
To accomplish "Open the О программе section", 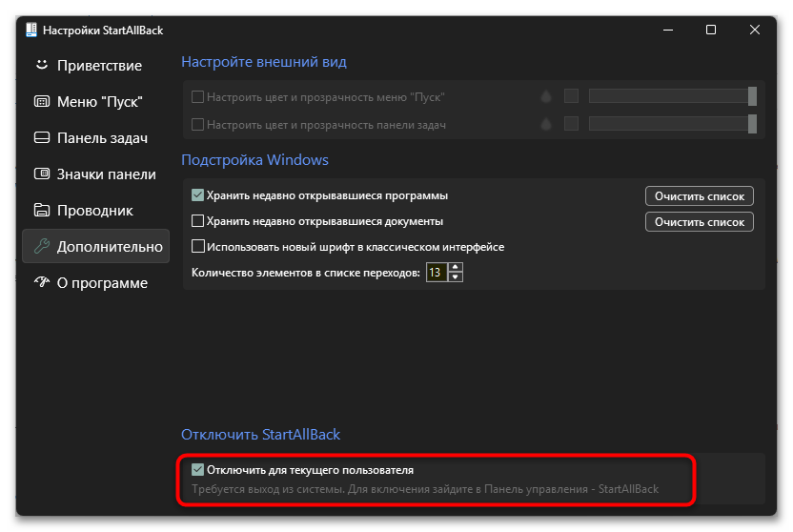I will tap(95, 283).
